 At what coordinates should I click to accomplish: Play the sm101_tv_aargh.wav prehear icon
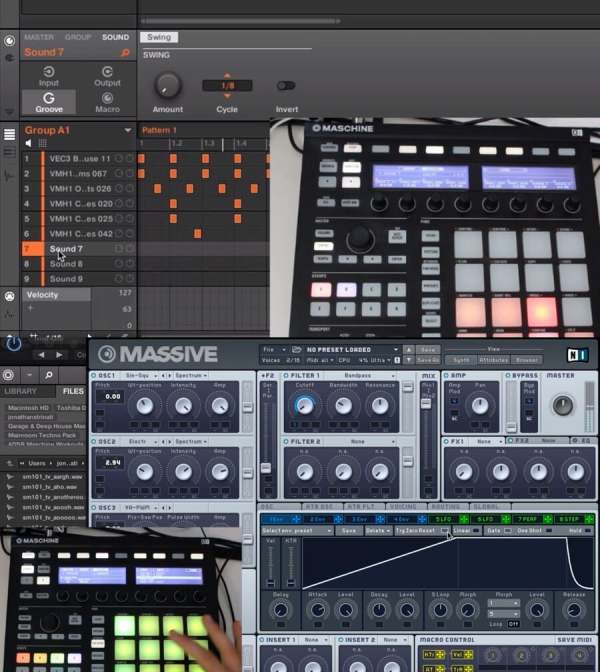pos(9,477)
